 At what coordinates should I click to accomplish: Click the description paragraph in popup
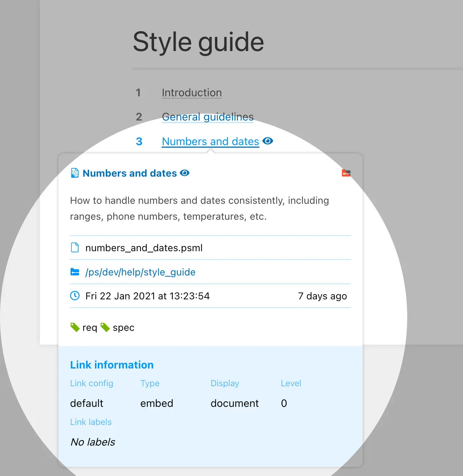[200, 208]
